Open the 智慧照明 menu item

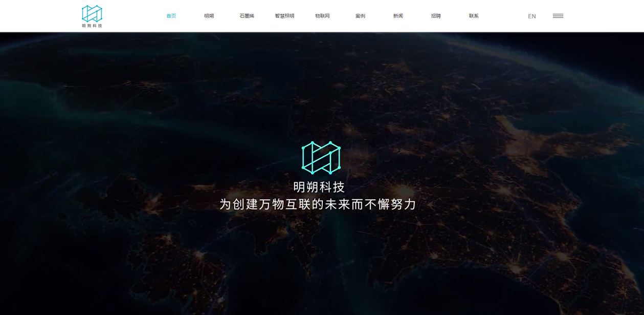coord(284,16)
